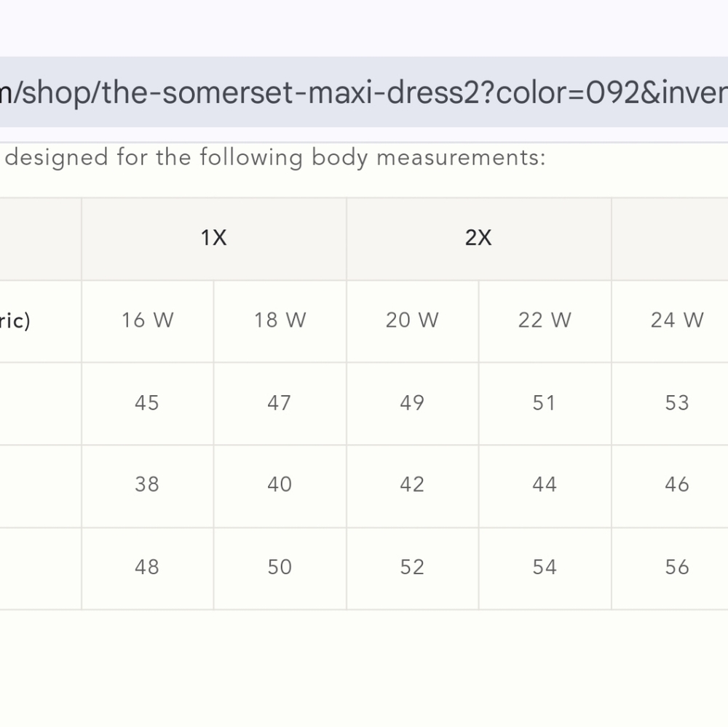Viewport: 728px width, 727px height.
Task: Click the measurement value 50
Action: [280, 568]
